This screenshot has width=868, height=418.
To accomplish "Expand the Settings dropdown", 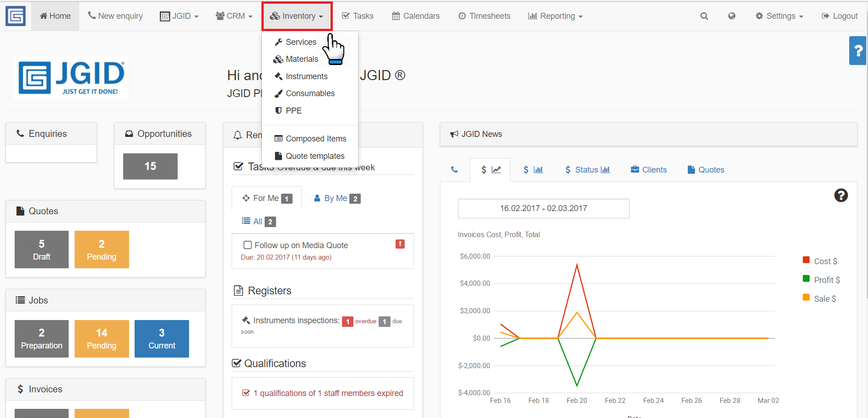I will pos(779,16).
